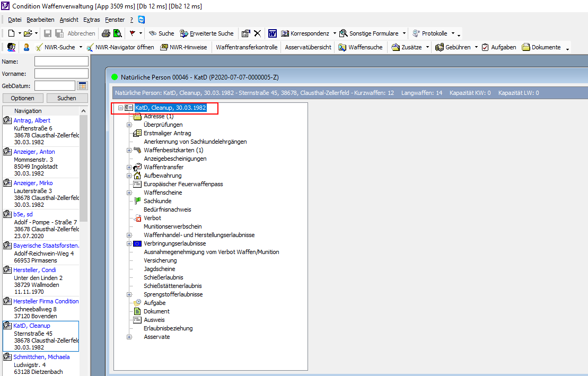Click the printer icon in the toolbar
Screen dimensions: 588x376
pyautogui.click(x=106, y=33)
